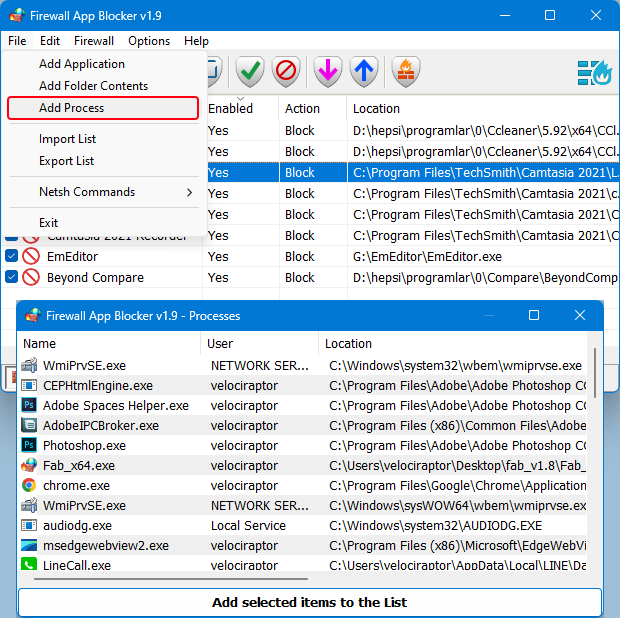
Task: Select the audiodg.exe process row
Action: click(77, 525)
